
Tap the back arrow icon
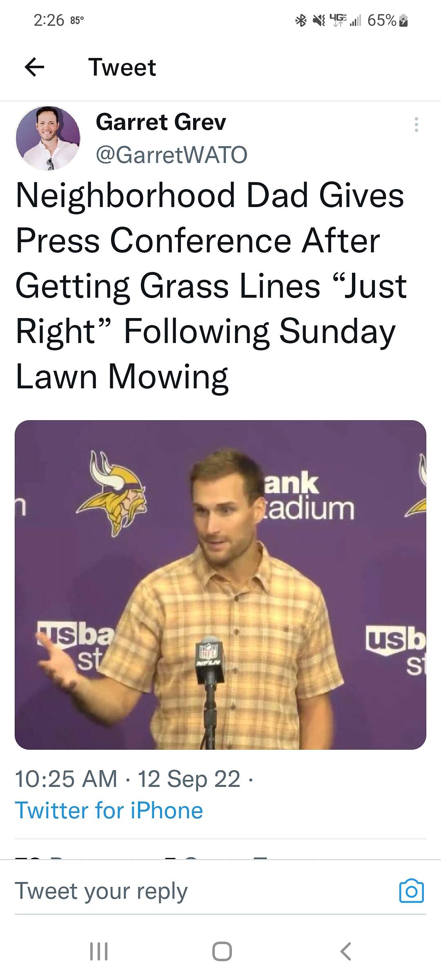(x=35, y=67)
